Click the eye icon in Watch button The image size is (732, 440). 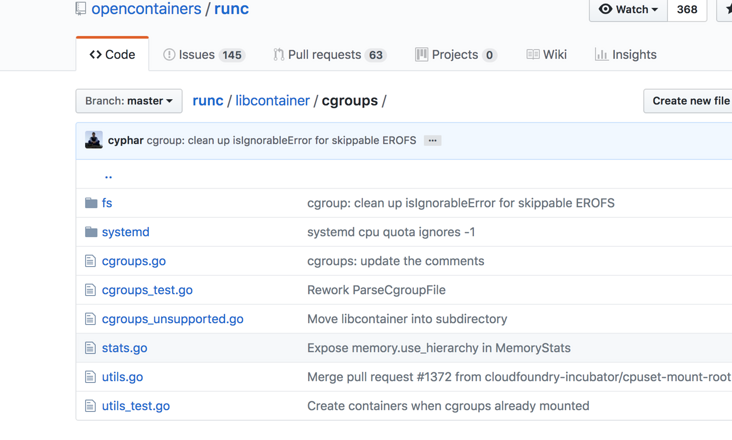605,9
